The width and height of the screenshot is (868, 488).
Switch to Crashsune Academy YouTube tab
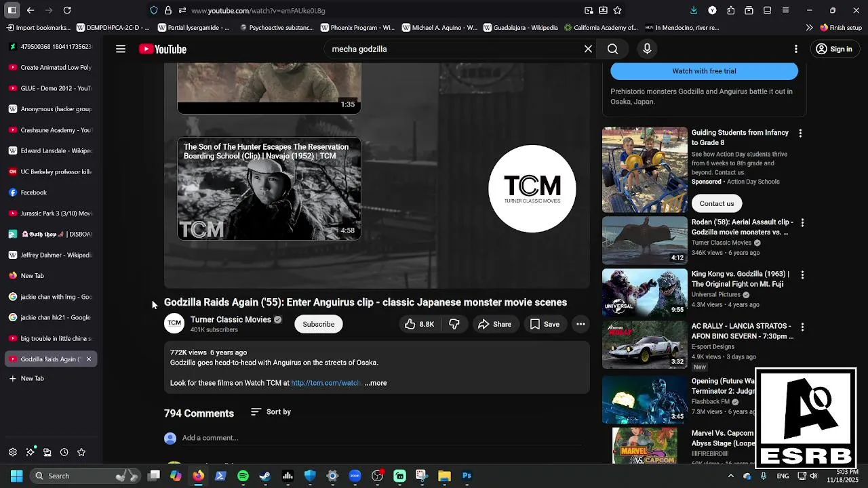tap(51, 130)
